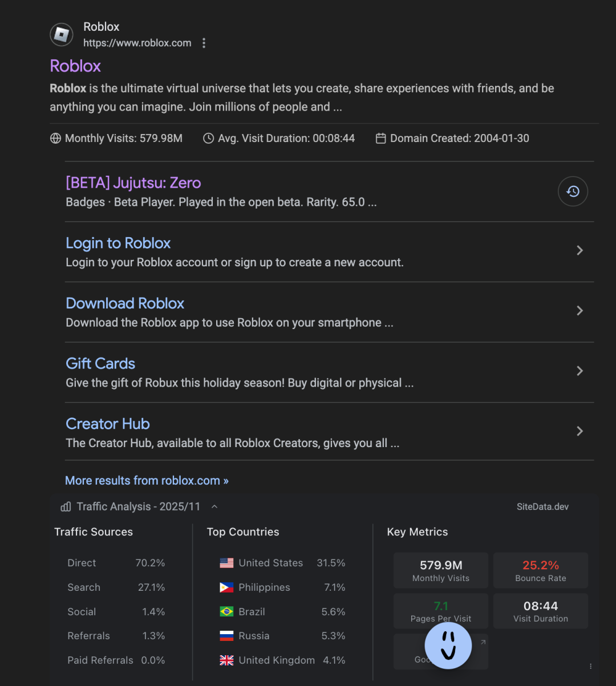Click the bar chart icon beside Traffic Analysis

(x=66, y=506)
